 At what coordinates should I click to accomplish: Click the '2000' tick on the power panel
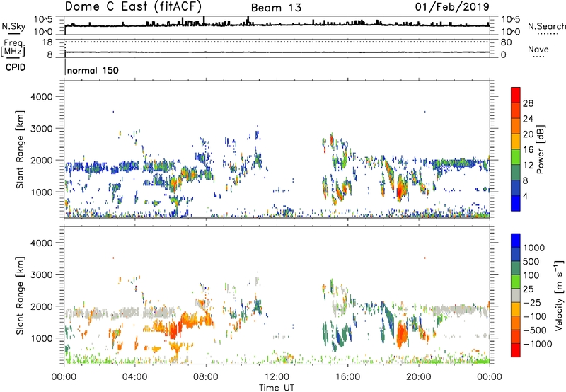pyautogui.click(x=41, y=160)
